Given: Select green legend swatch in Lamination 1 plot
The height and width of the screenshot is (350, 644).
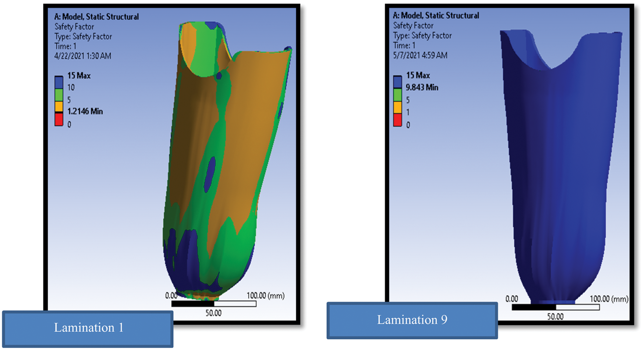Looking at the screenshot, I should 59,95.
